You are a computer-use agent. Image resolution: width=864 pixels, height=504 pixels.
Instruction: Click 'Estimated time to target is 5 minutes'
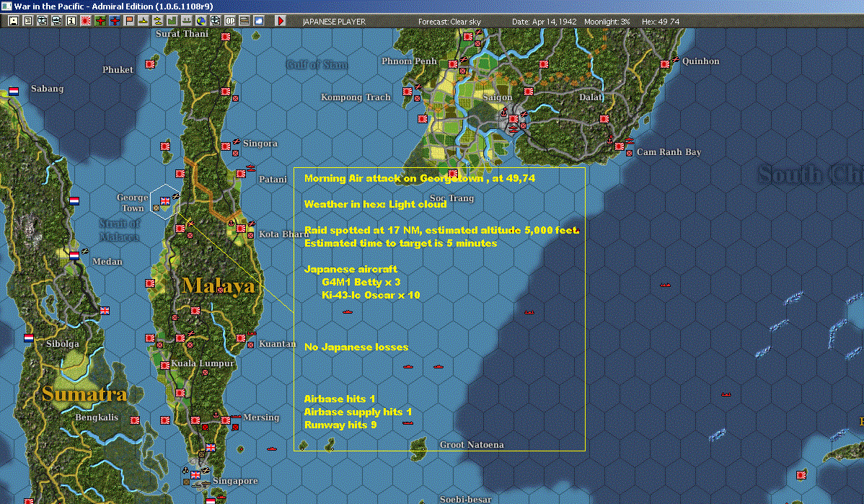(400, 243)
